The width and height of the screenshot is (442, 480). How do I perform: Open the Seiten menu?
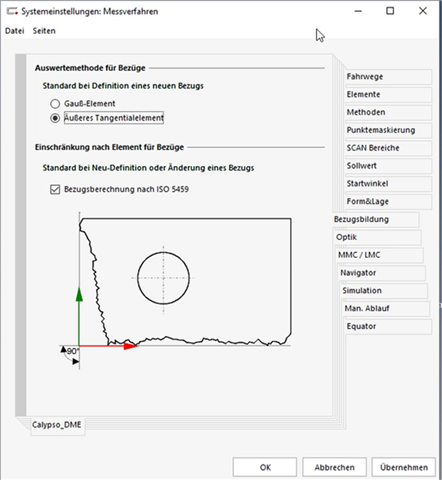point(44,31)
